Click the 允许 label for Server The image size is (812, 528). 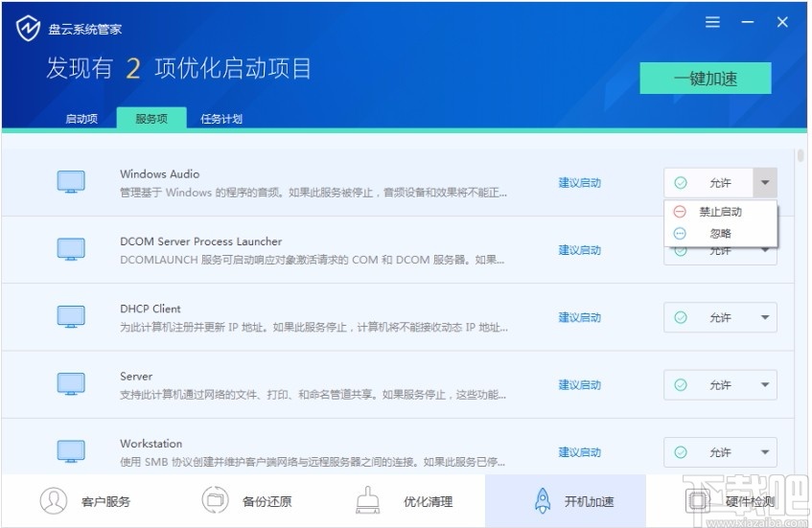point(720,384)
